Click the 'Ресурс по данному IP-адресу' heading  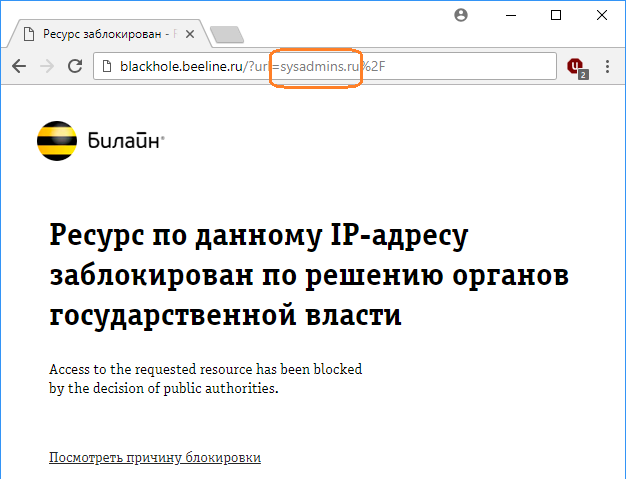click(x=259, y=236)
